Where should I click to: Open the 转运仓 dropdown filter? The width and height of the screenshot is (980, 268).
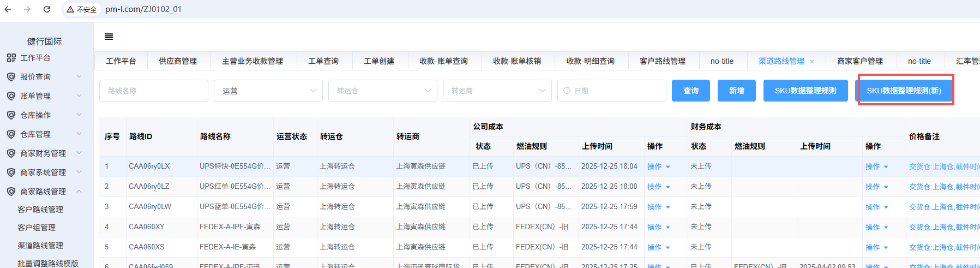pos(382,91)
